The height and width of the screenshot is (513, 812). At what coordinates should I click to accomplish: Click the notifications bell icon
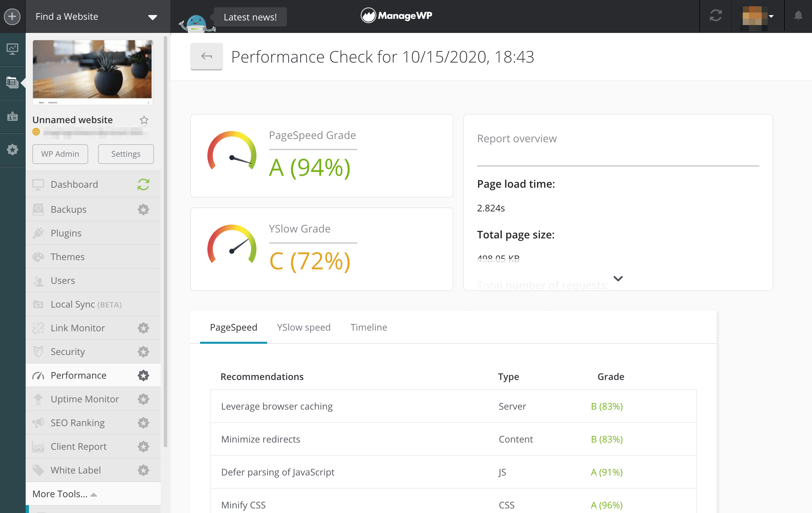pos(799,16)
